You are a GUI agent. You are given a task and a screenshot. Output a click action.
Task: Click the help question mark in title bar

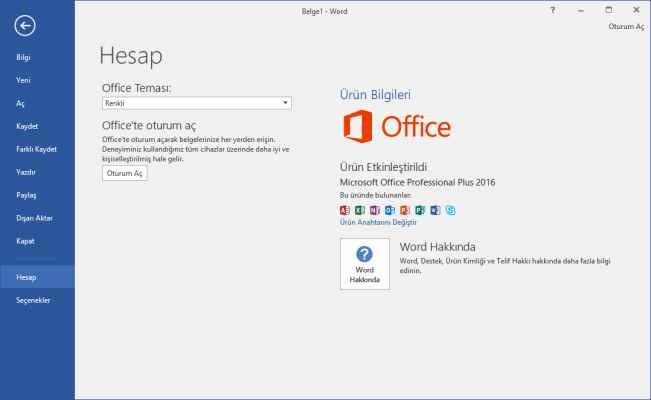coord(553,10)
